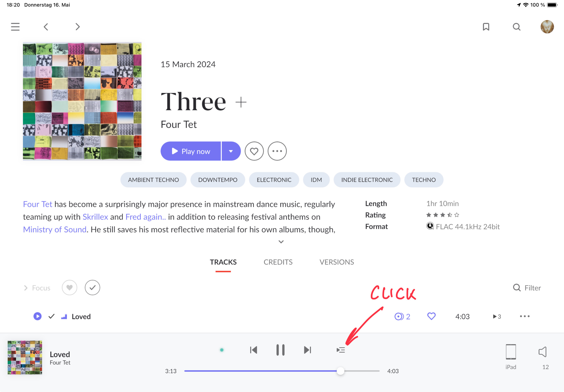The width and height of the screenshot is (564, 392).
Task: Open the play queue icon
Action: tap(341, 350)
